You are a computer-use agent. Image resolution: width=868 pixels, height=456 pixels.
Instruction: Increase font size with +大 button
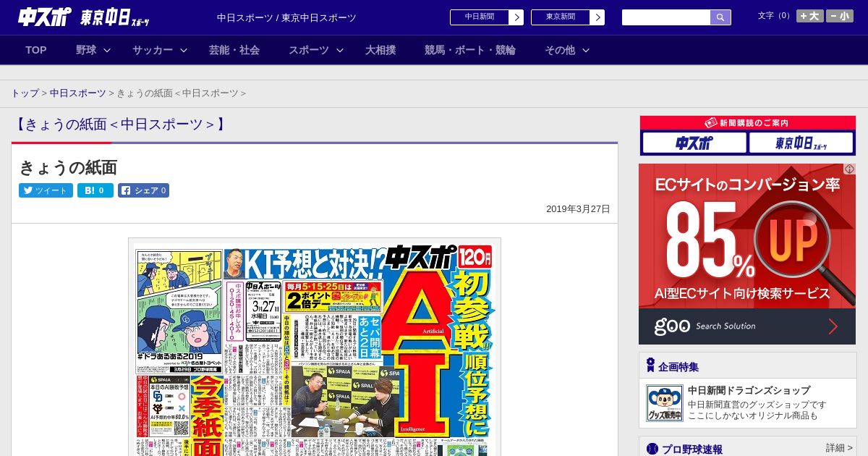click(x=810, y=16)
